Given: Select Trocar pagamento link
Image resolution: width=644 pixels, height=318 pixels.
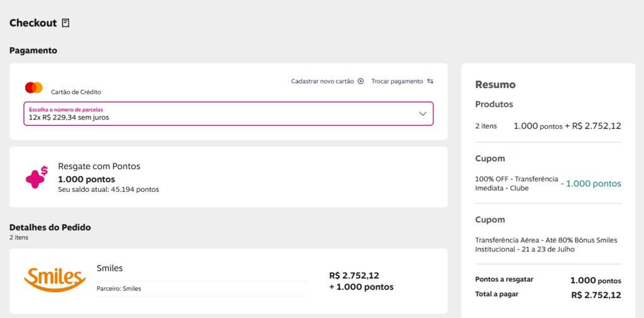Looking at the screenshot, I should [x=397, y=81].
